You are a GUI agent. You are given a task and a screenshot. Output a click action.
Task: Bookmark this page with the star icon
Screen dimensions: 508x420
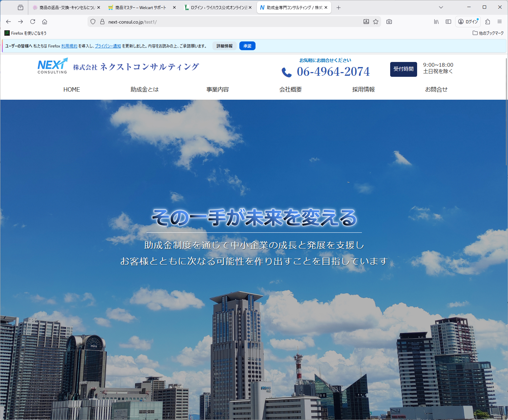(376, 22)
